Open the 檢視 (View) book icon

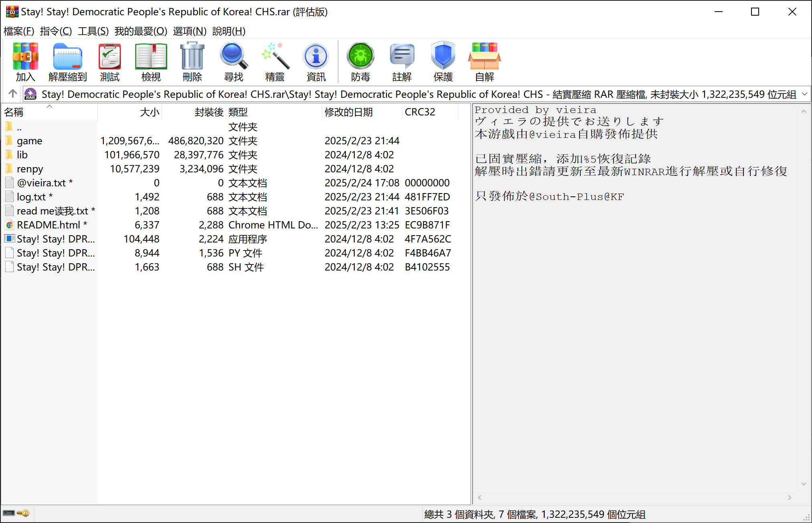(x=151, y=57)
